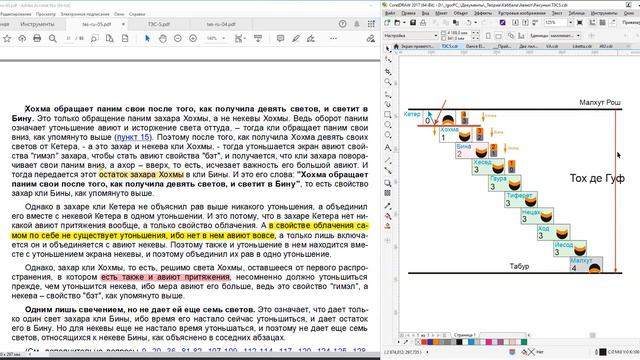Click the Save icon in CorelDRAW toolbar
The width and height of the screenshot is (640, 360).
[413, 23]
